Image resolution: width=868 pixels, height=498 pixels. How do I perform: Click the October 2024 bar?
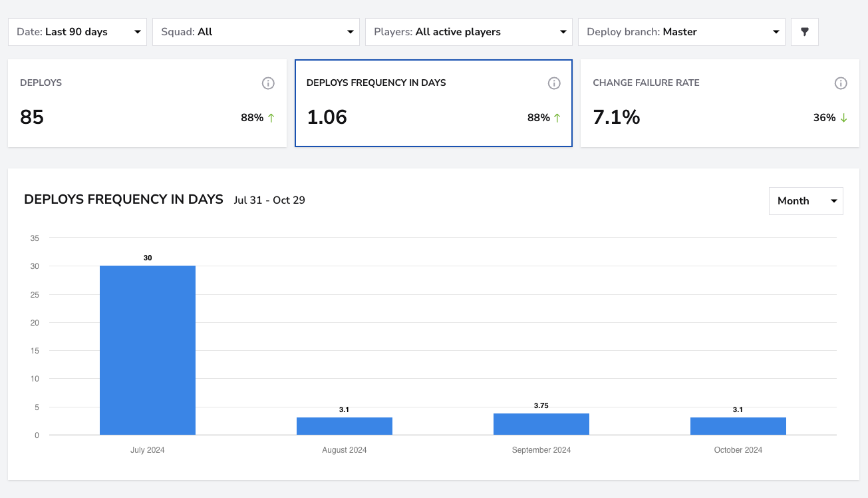738,426
